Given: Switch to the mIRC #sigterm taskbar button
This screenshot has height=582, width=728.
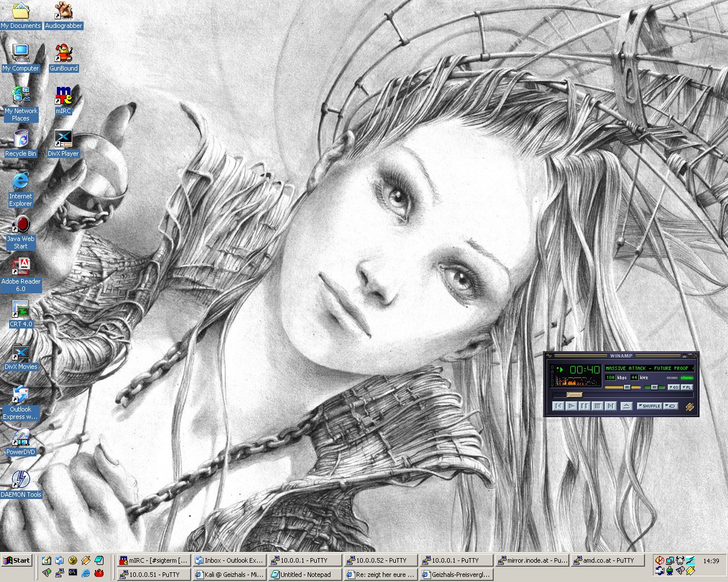Looking at the screenshot, I should [x=153, y=560].
